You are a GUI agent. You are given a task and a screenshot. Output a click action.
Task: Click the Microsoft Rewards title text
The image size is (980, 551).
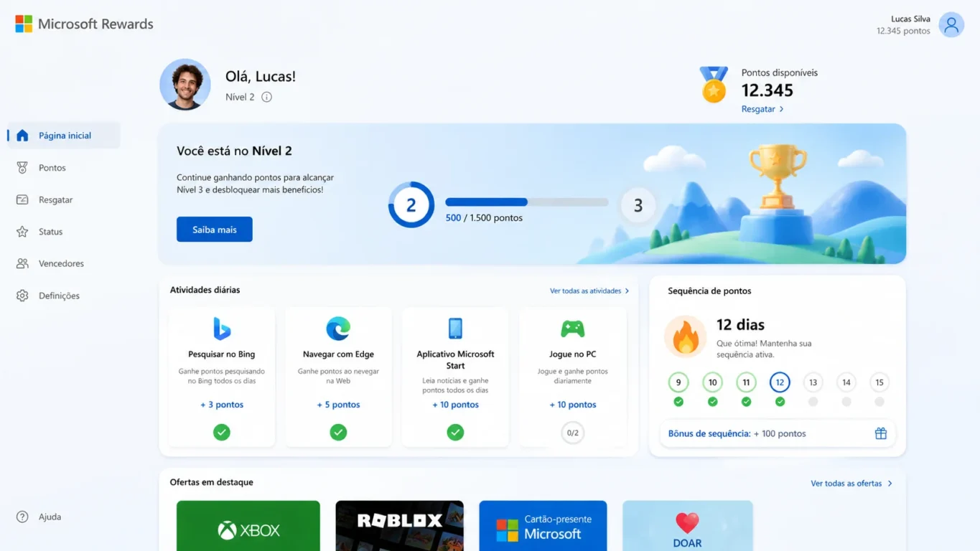click(95, 24)
